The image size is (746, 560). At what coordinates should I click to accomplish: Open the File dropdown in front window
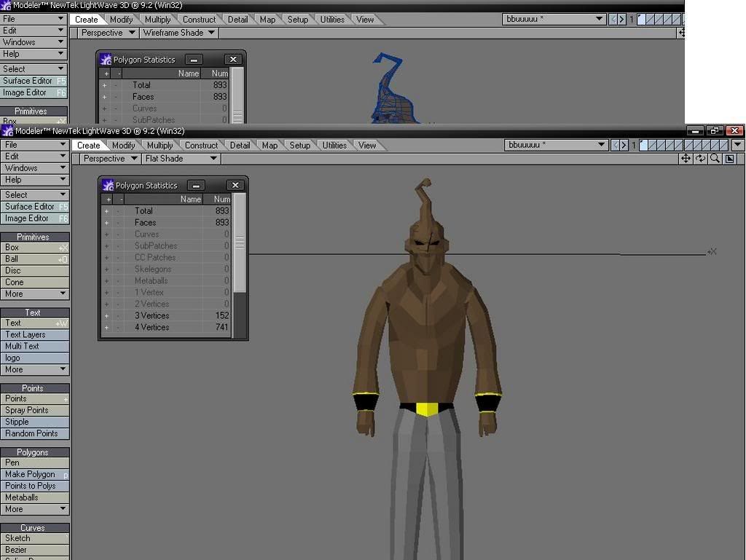pyautogui.click(x=35, y=144)
